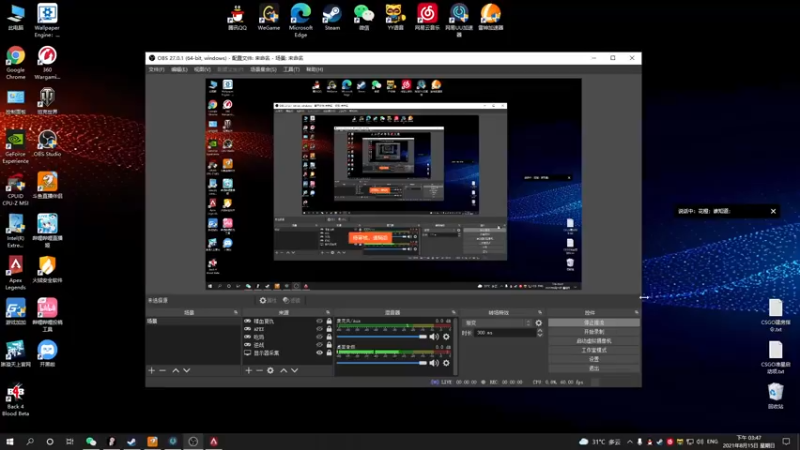This screenshot has height=450, width=800.
Task: Add a source with the Sources panel plus icon
Action: coord(248,370)
